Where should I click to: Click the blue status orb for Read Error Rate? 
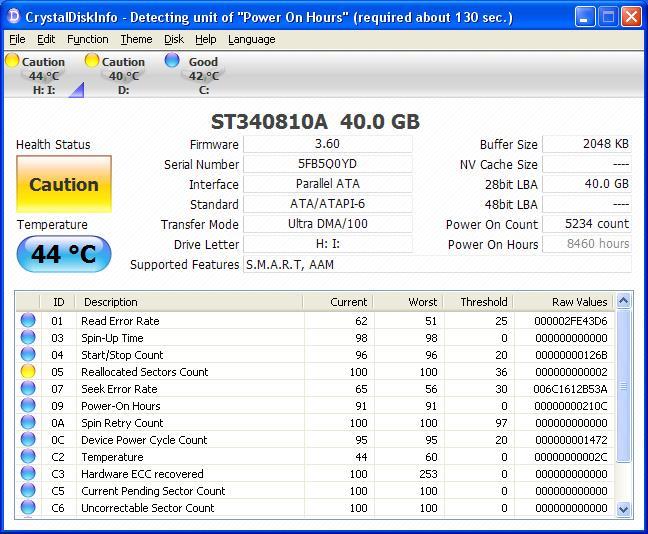point(28,320)
